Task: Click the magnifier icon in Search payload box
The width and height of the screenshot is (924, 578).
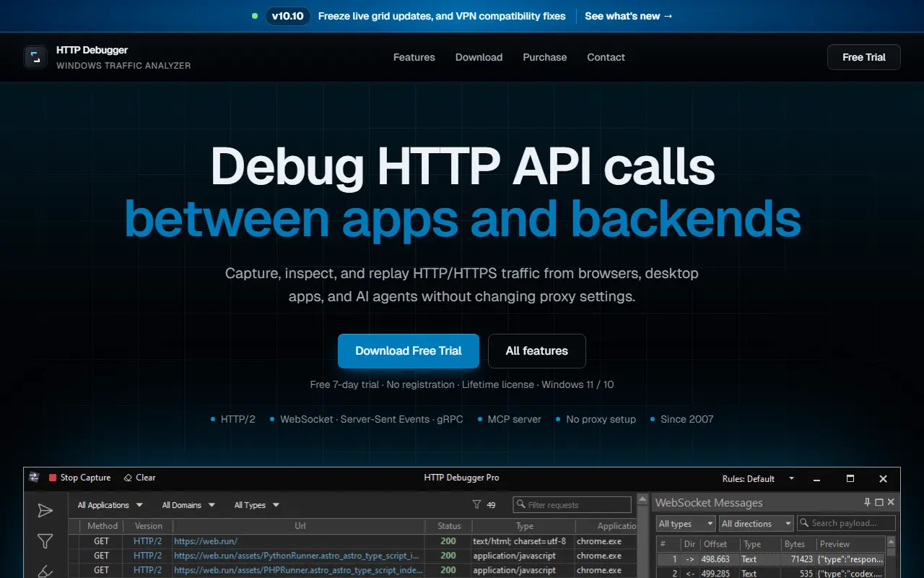Action: (803, 523)
